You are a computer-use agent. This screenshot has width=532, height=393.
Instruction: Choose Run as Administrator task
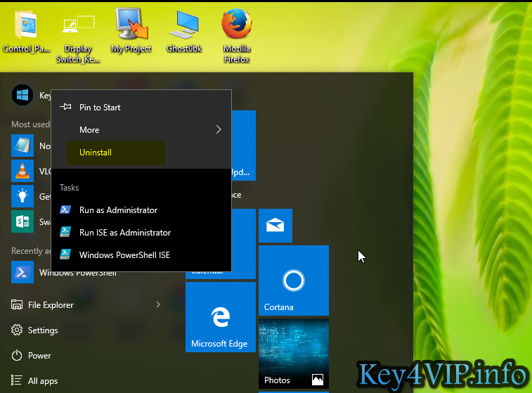click(141, 210)
